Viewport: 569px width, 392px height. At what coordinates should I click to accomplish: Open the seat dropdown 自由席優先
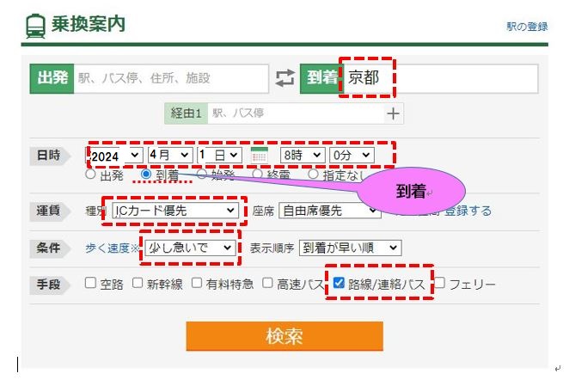[330, 211]
